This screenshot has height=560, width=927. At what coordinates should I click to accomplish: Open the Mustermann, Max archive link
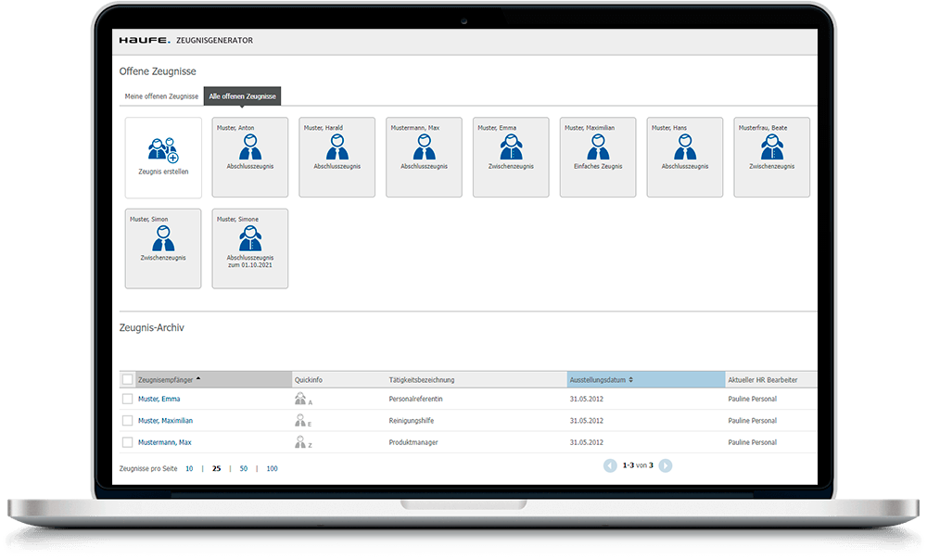[x=165, y=442]
